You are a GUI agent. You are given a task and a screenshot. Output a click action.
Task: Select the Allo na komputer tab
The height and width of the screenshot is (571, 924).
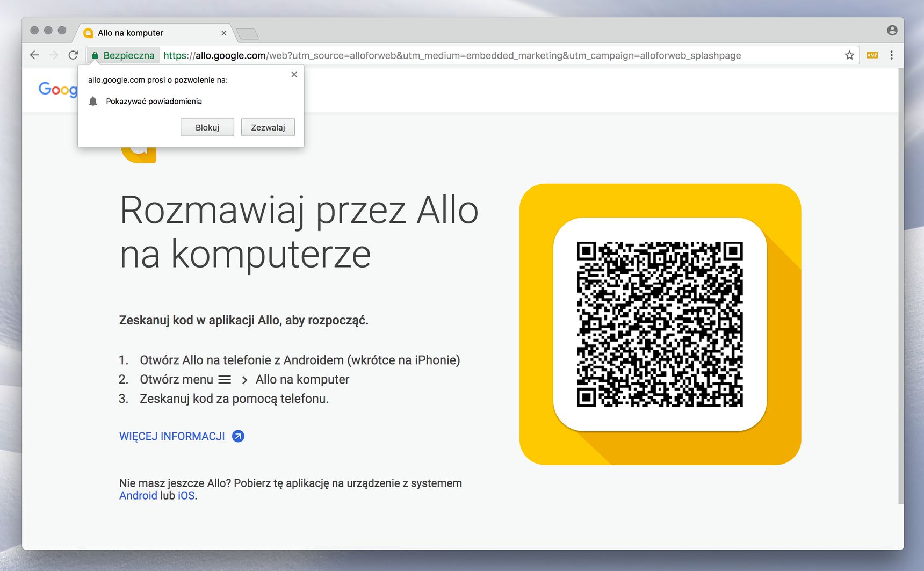(x=155, y=33)
